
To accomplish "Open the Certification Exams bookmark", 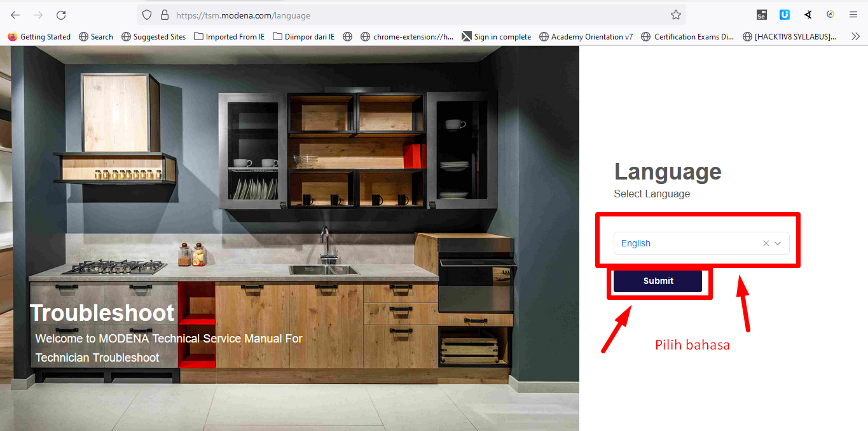I will click(688, 37).
